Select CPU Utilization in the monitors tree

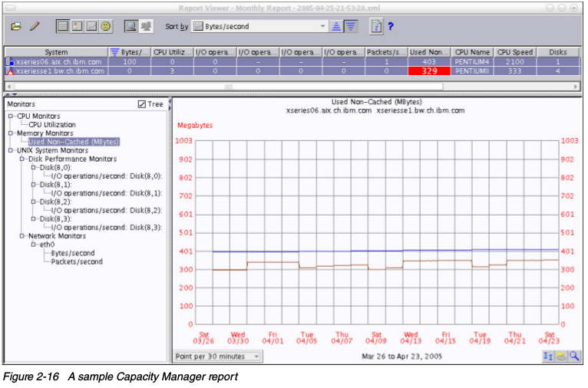click(52, 124)
